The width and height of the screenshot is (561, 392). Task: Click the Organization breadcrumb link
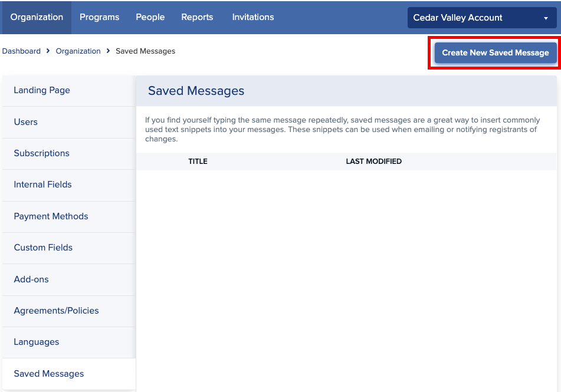[78, 51]
